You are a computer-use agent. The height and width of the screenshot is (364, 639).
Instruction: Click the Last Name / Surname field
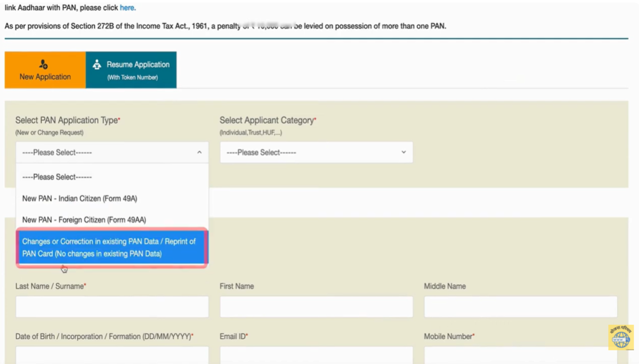pos(112,307)
